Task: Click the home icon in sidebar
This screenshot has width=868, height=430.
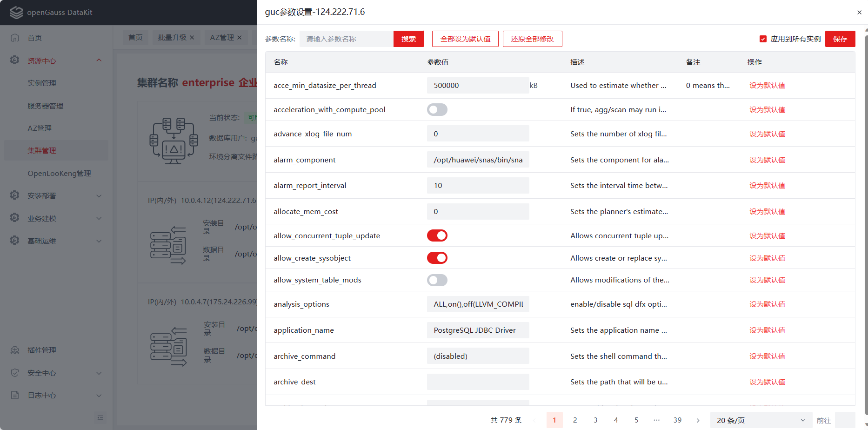Action: [15, 38]
